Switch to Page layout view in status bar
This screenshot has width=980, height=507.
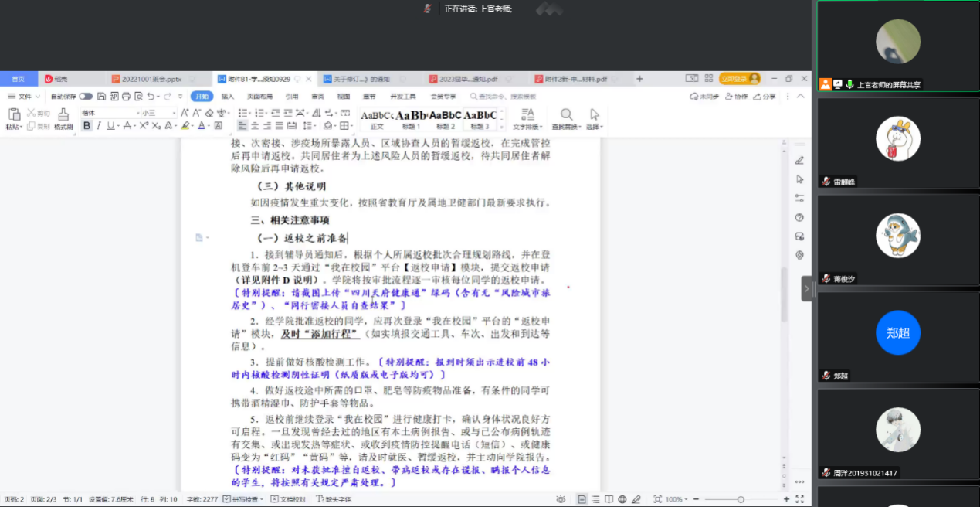coord(582,499)
